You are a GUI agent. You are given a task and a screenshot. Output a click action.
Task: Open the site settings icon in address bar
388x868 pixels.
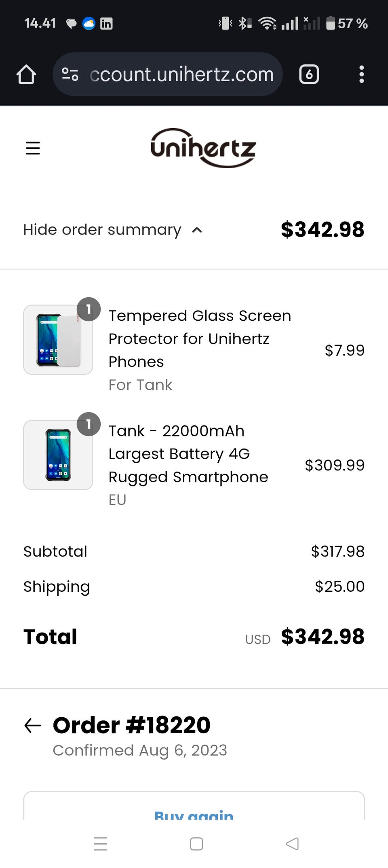click(x=70, y=74)
